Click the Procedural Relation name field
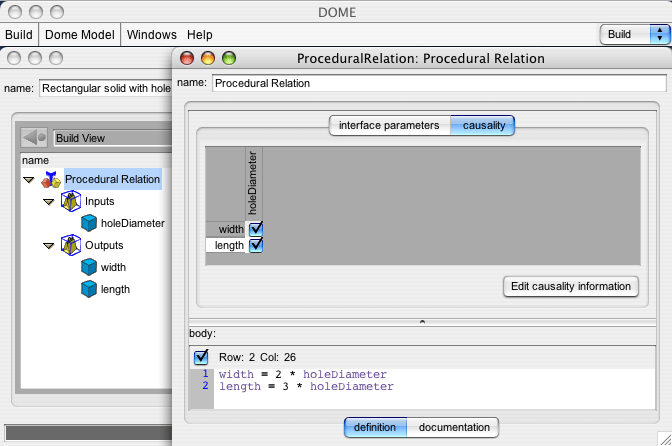The width and height of the screenshot is (672, 446). pyautogui.click(x=439, y=83)
